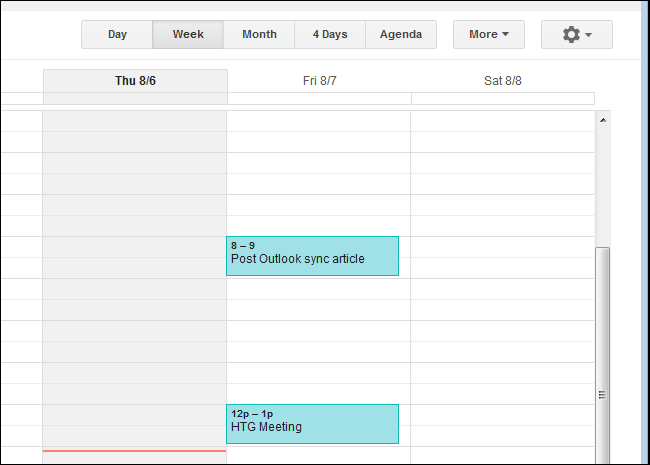Open the Post Outlook sync article event

[x=312, y=256]
